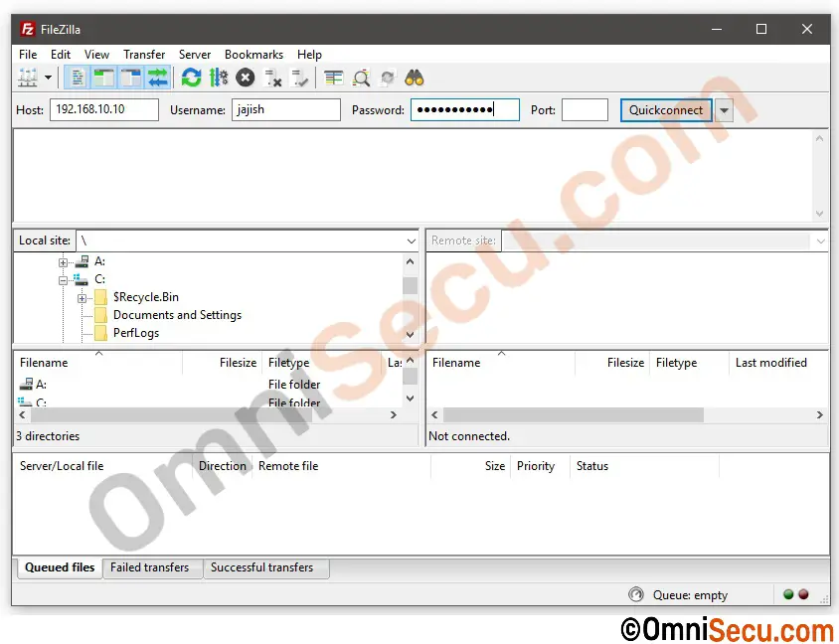Sort local files by Filesize column
Image resolution: width=839 pixels, height=644 pixels.
[x=223, y=363]
